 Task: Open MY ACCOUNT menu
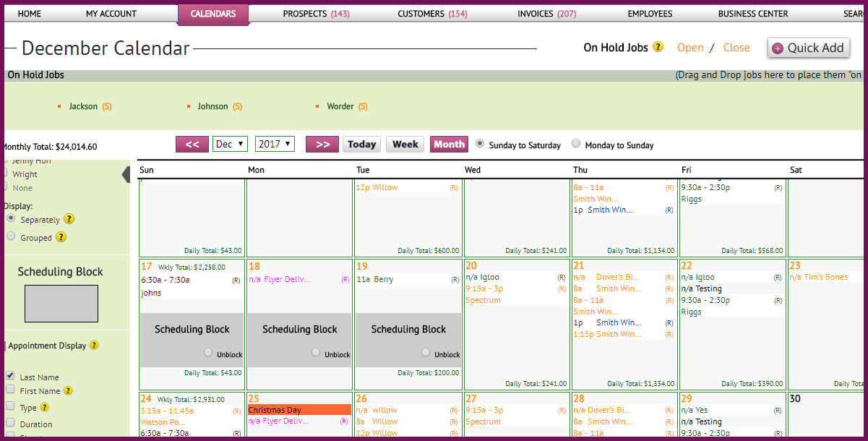(x=111, y=14)
